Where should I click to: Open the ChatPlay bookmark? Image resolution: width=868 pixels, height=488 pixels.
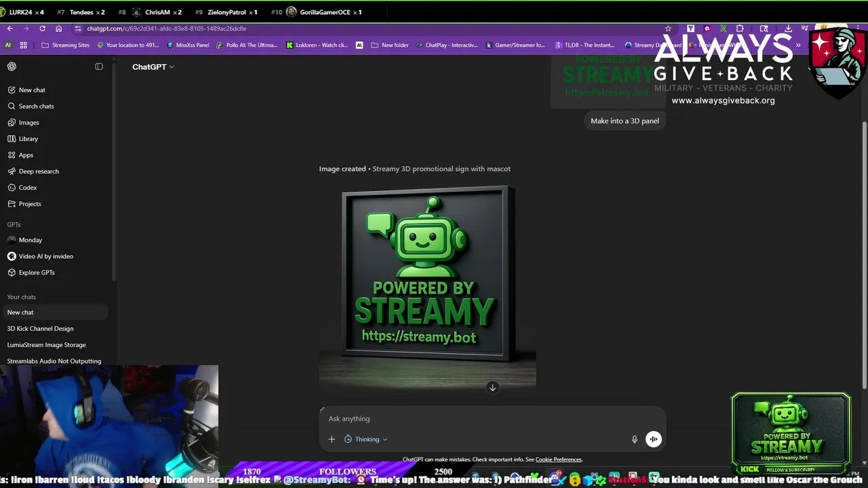point(446,45)
